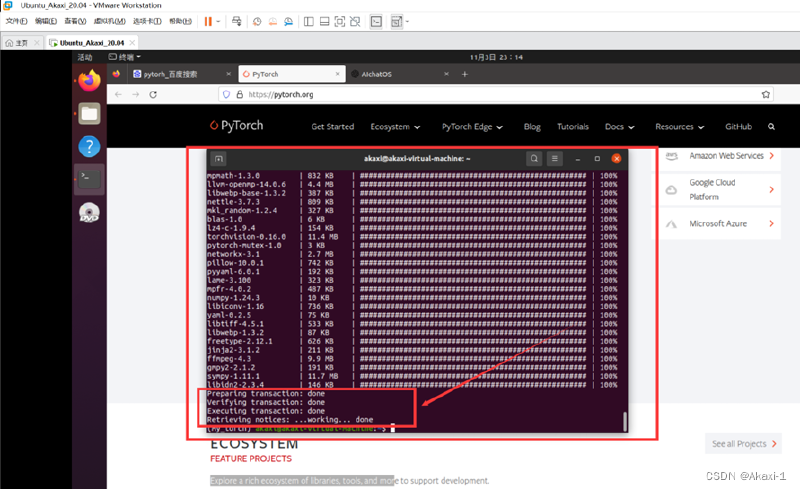Screen dimensions: 800x489
Task: Open the 查看(V) menu
Action: coord(75,21)
